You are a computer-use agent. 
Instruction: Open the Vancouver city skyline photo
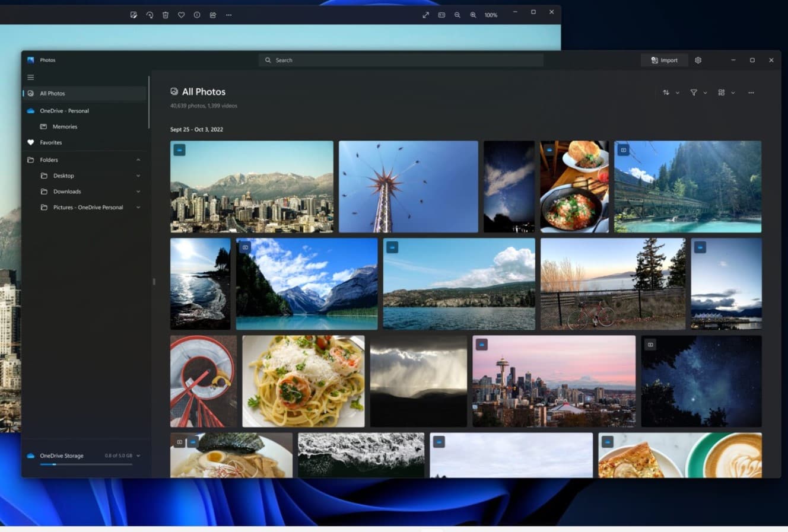(x=252, y=186)
